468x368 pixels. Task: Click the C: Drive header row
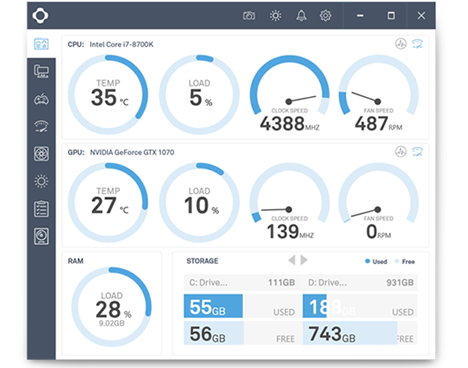click(242, 283)
